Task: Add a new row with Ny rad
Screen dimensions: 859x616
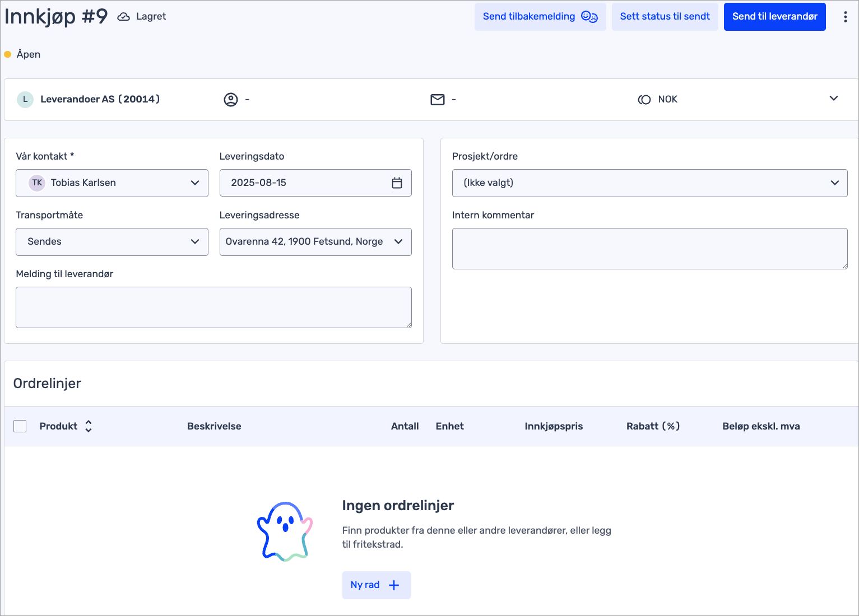Action: [x=376, y=585]
